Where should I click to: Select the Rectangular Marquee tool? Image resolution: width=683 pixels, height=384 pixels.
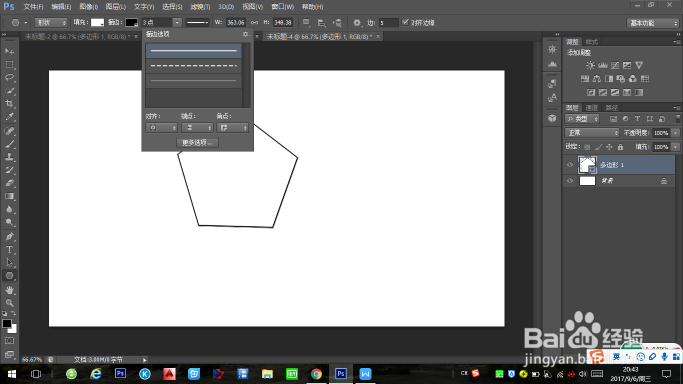tap(9, 64)
